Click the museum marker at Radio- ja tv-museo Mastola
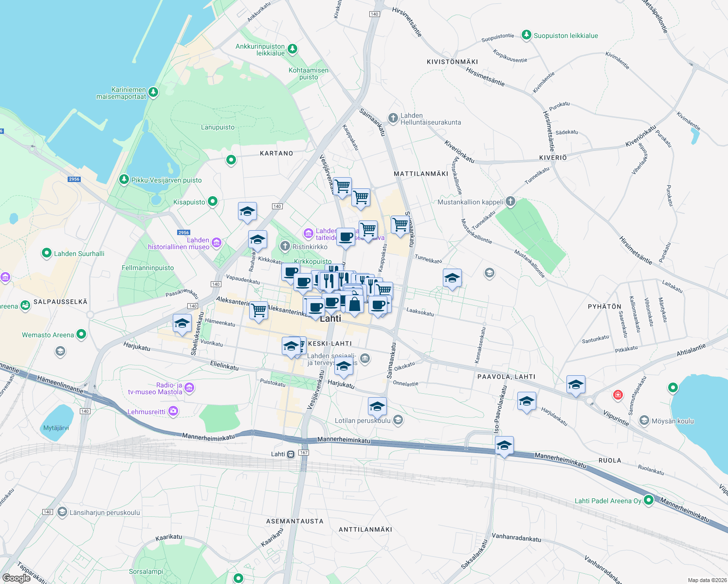 (x=189, y=387)
